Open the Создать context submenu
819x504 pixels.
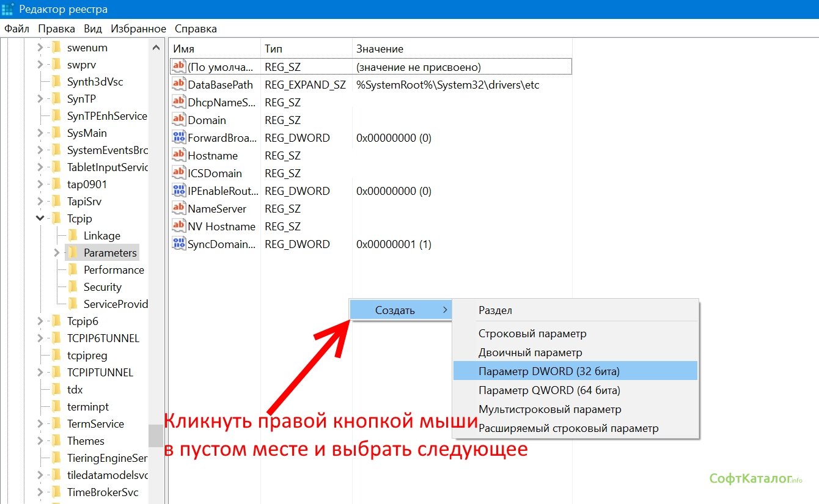[x=400, y=310]
